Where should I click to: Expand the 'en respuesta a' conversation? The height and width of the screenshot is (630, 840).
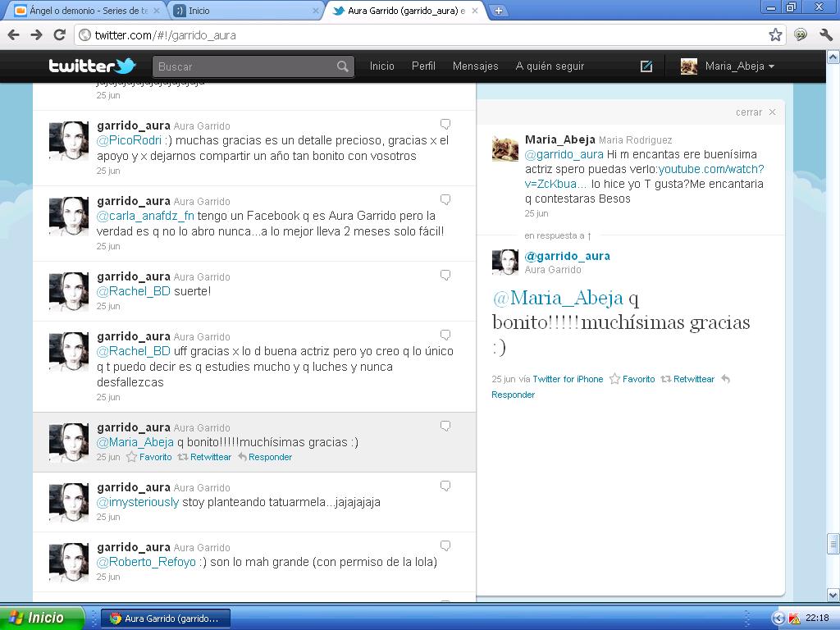(x=558, y=235)
